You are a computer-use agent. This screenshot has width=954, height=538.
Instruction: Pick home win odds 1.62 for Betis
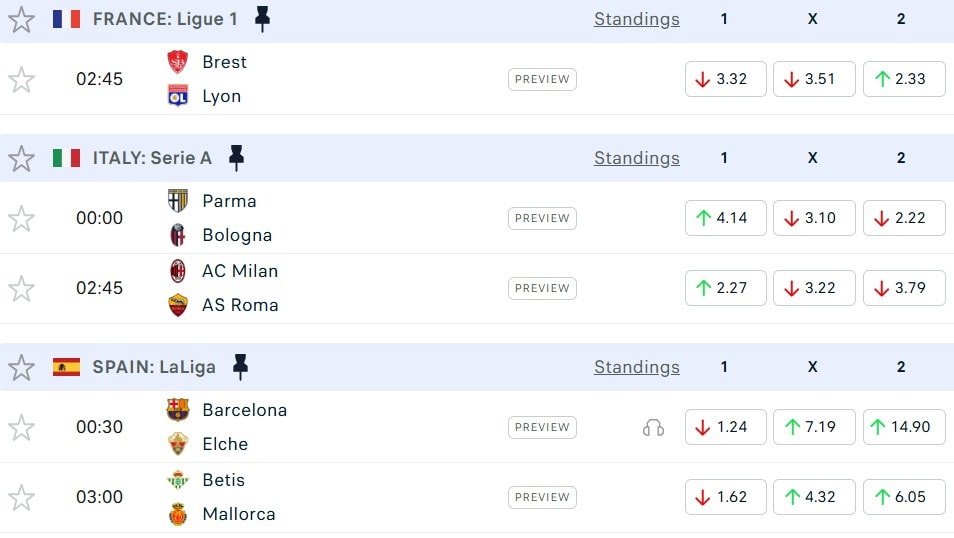click(725, 497)
